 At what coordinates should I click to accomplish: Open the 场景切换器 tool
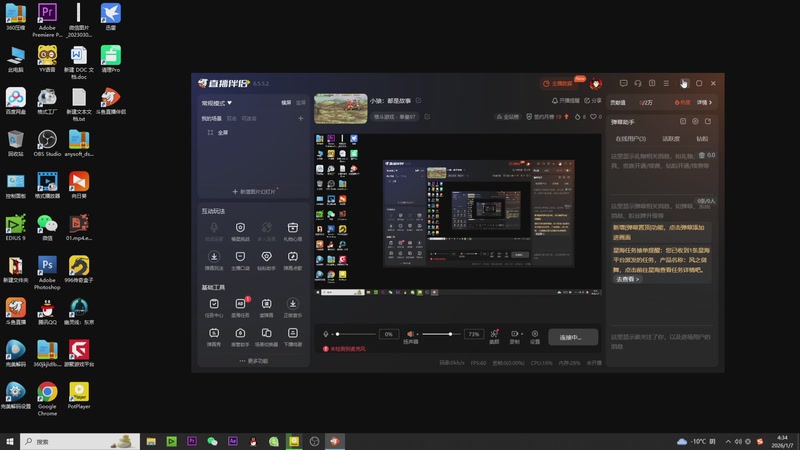(x=266, y=337)
